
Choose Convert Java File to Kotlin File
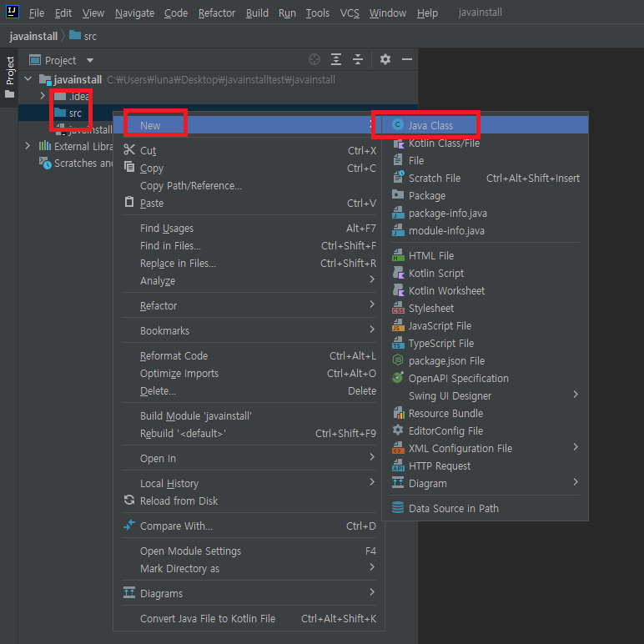click(249, 619)
